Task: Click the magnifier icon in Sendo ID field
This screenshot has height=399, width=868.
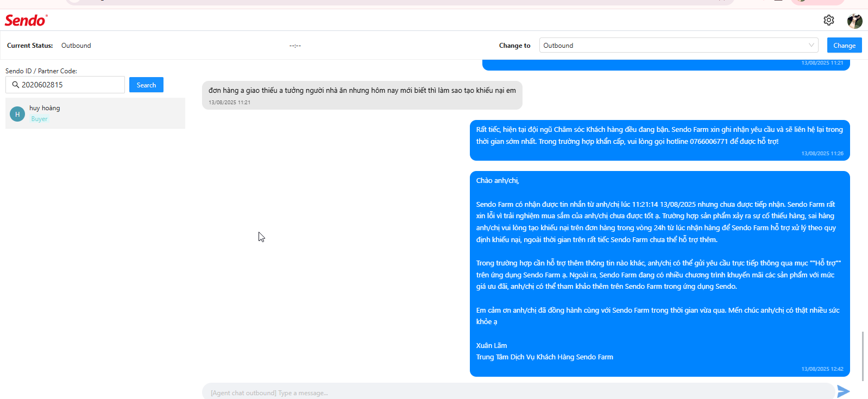Action: click(16, 85)
